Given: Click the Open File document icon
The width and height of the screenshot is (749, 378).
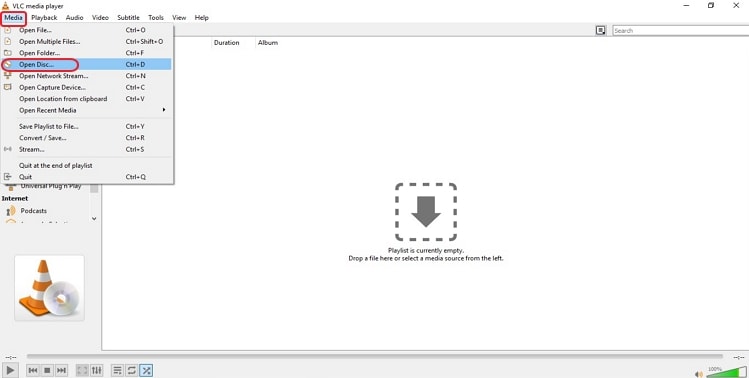Looking at the screenshot, I should click(7, 30).
